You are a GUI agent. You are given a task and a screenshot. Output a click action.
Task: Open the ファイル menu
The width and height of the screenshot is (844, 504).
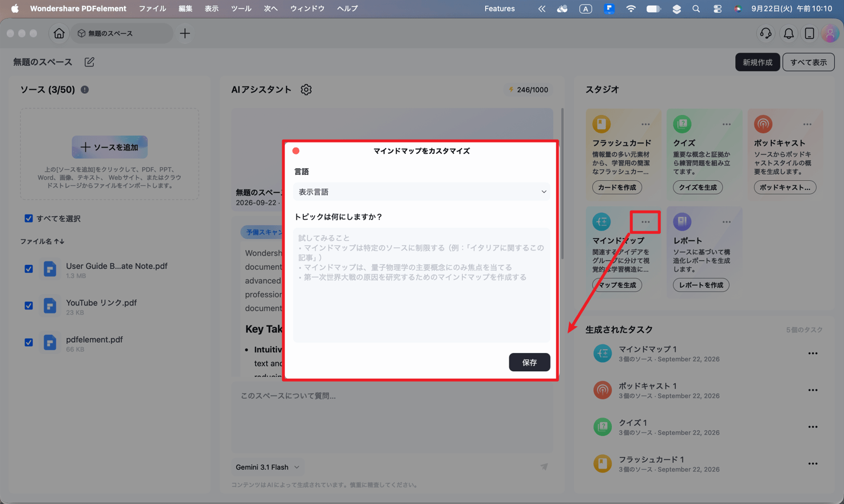tap(152, 9)
